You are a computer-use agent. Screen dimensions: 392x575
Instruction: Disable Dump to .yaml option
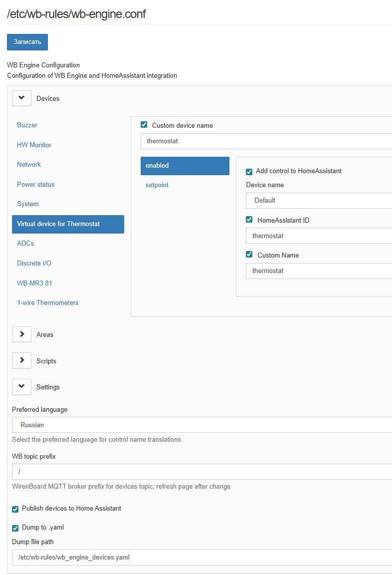(x=15, y=528)
